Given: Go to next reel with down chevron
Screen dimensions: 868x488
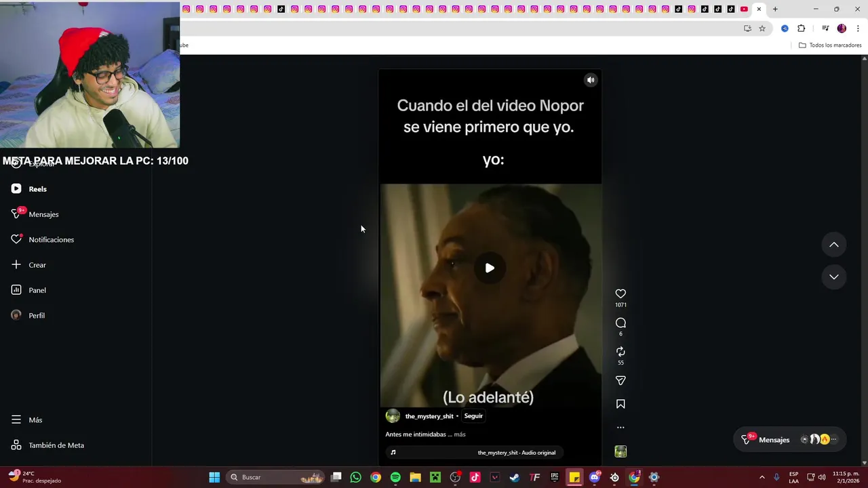Looking at the screenshot, I should tap(834, 277).
